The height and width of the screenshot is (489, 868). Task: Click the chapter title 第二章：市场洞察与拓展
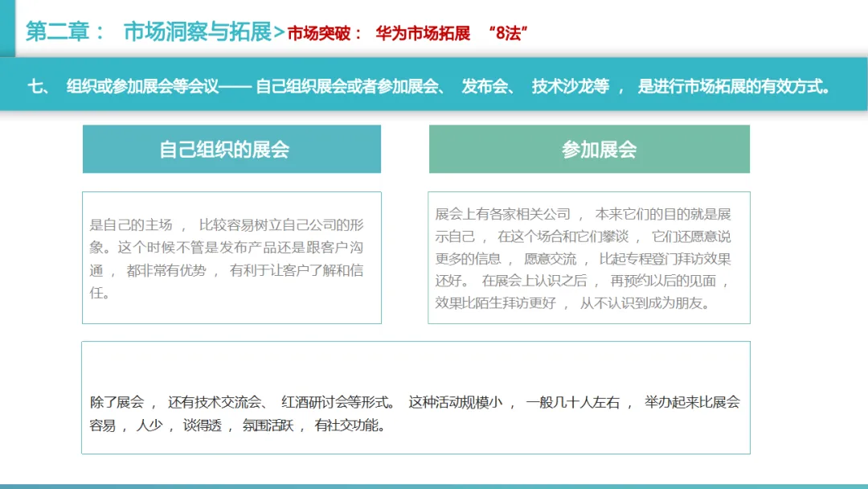(x=149, y=31)
